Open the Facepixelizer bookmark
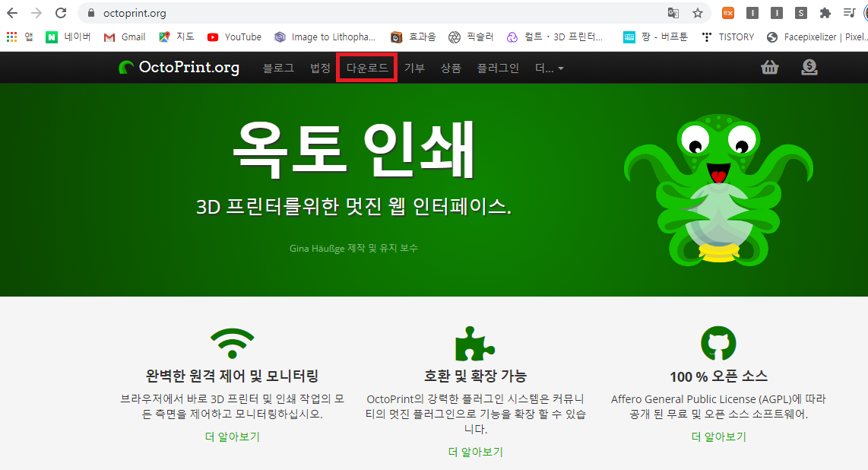This screenshot has width=868, height=470. coord(816,37)
